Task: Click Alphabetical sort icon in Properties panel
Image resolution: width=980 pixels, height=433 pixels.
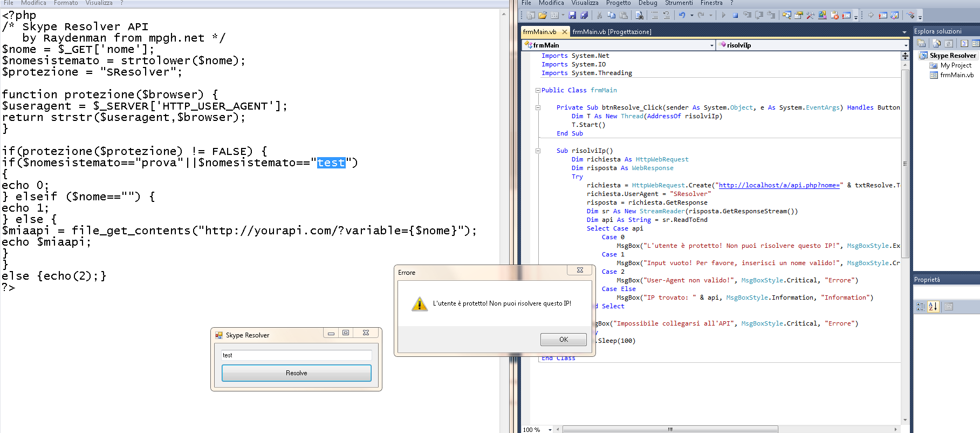Action: click(933, 307)
